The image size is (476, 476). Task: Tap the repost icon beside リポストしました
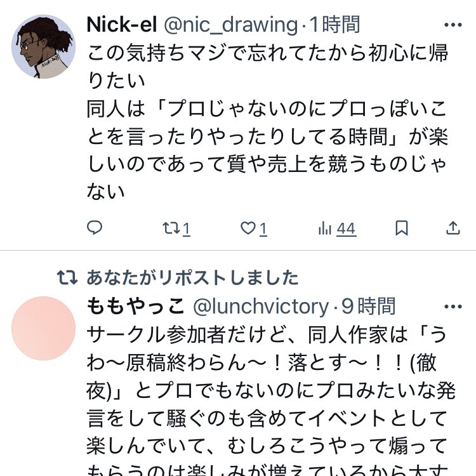point(67,277)
